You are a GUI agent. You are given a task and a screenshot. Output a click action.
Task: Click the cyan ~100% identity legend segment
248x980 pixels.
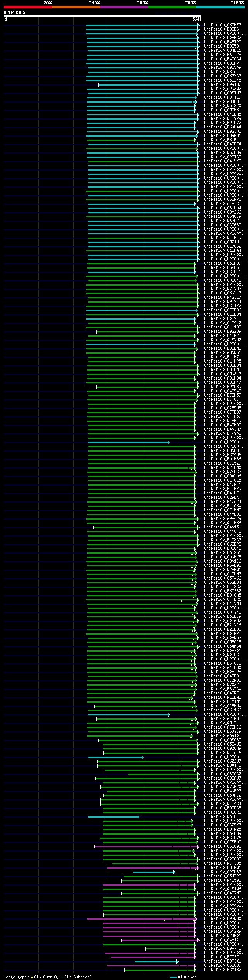[x=220, y=7]
